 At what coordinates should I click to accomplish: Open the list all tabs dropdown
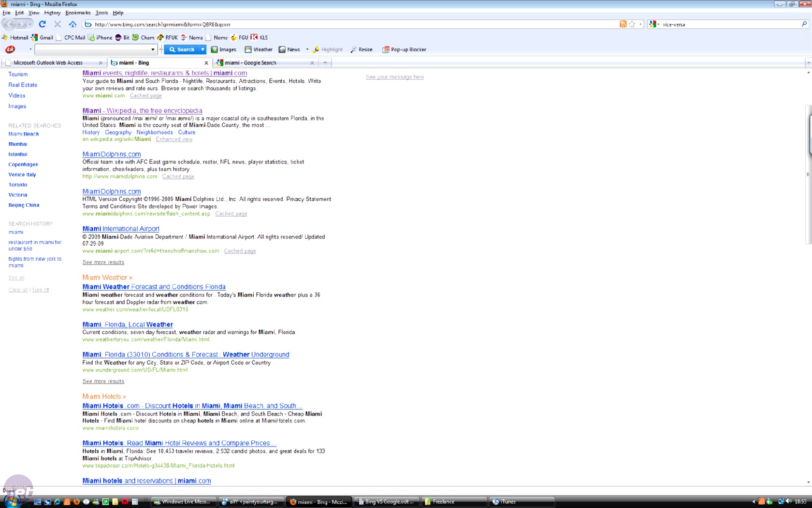coord(808,63)
